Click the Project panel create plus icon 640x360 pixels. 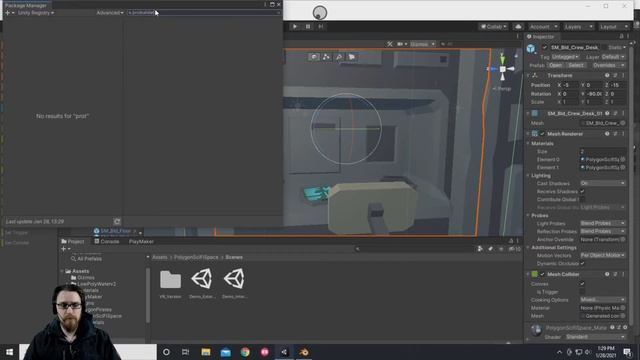(64, 249)
